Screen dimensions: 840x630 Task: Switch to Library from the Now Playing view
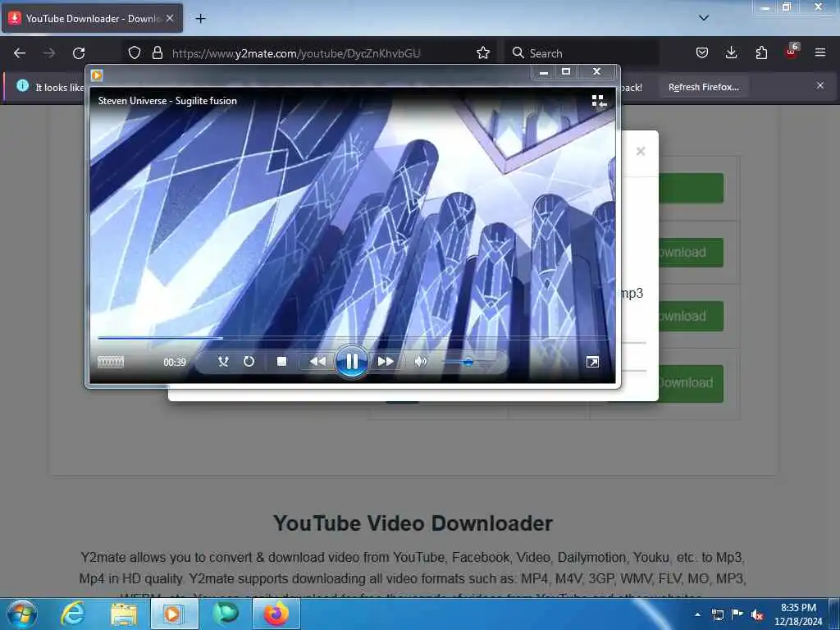click(599, 101)
